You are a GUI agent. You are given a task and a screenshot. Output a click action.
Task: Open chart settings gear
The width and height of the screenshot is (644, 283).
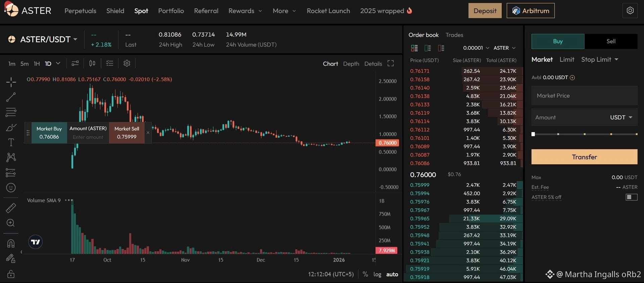coord(127,63)
